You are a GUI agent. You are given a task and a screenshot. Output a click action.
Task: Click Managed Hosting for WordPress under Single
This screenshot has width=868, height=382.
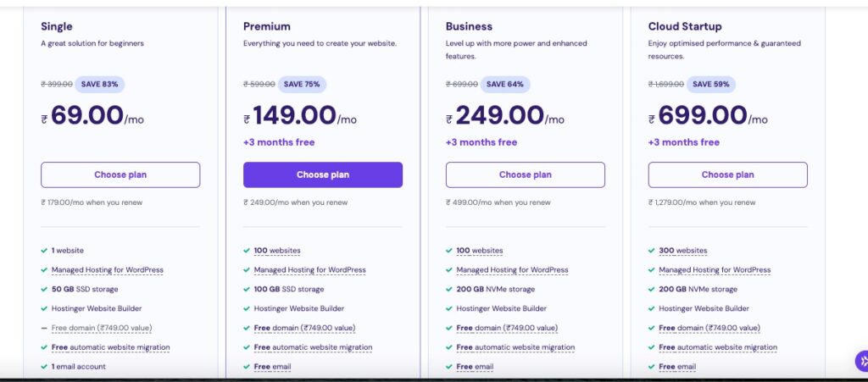point(107,270)
